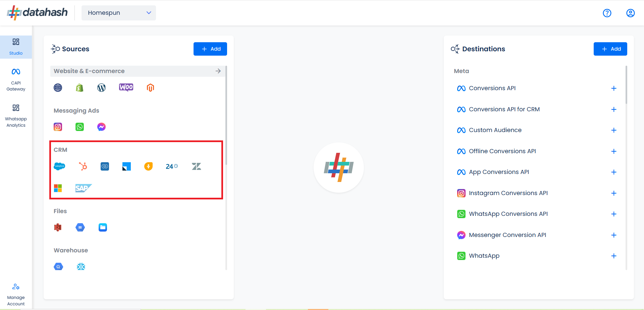Click the Warehouse section heading
Screen dimensions: 644x310
(71, 250)
